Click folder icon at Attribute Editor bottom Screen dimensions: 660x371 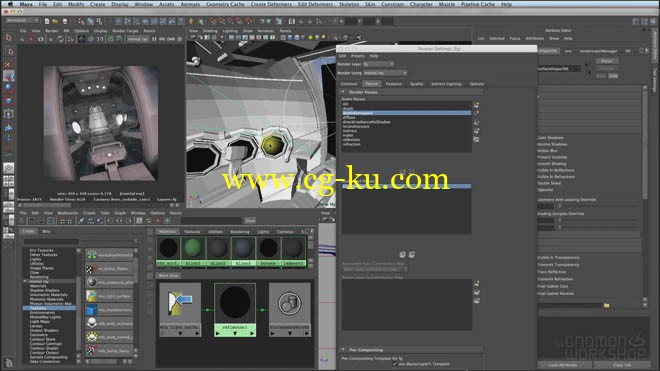pyautogui.click(x=607, y=305)
